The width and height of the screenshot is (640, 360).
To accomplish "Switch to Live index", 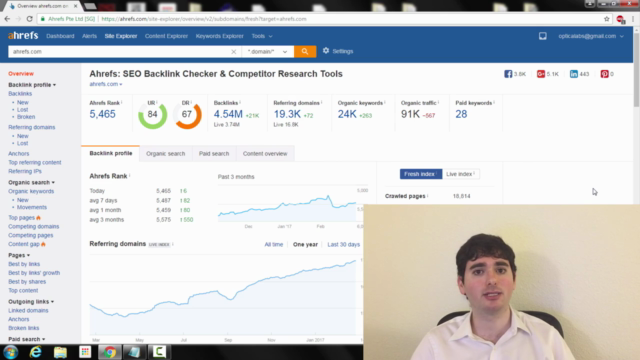I will pyautogui.click(x=460, y=174).
